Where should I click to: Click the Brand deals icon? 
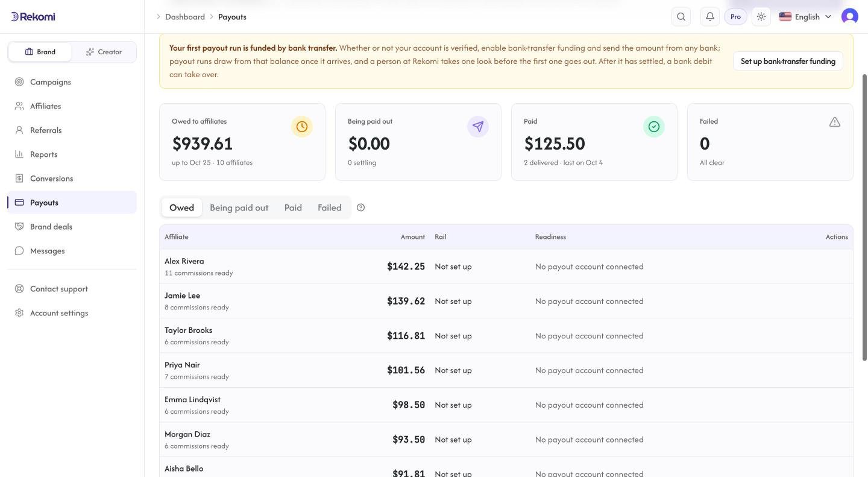point(19,227)
